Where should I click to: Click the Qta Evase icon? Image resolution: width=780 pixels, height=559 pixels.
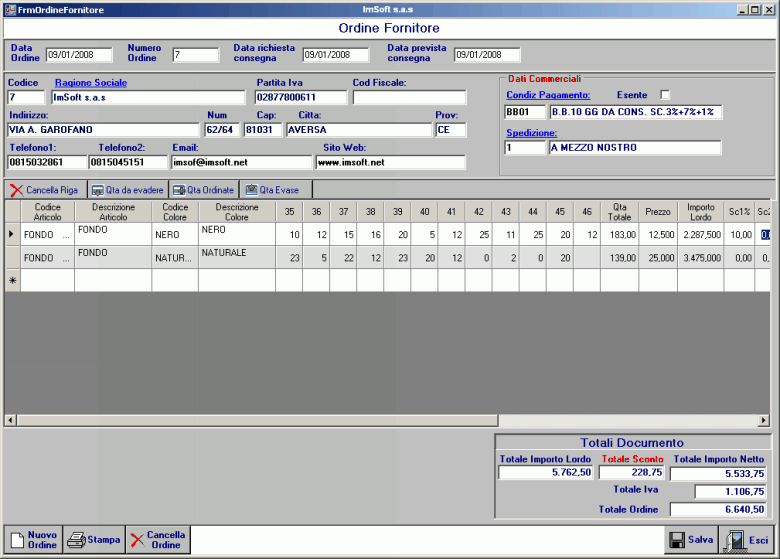tap(252, 190)
